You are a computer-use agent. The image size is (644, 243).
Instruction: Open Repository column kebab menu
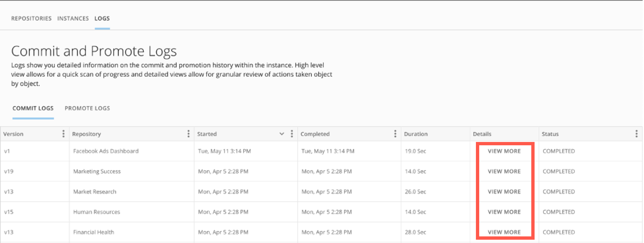click(x=188, y=134)
